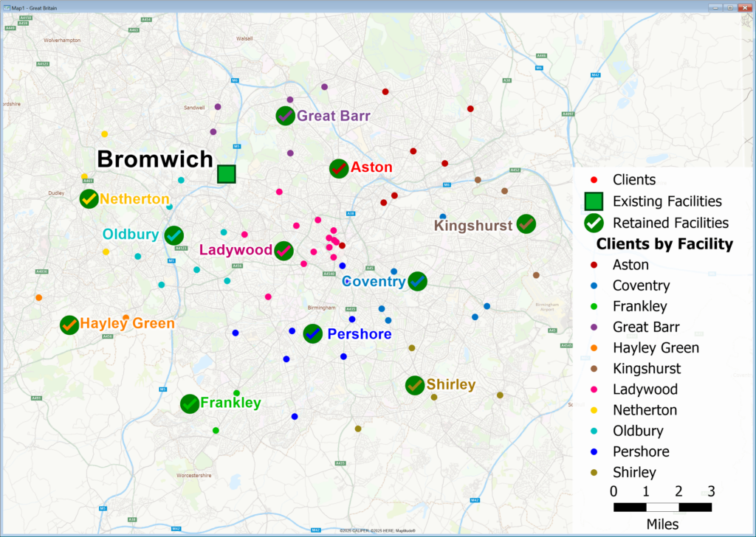The height and width of the screenshot is (537, 756).
Task: Click the Map1 window icon in title bar
Action: click(x=7, y=8)
